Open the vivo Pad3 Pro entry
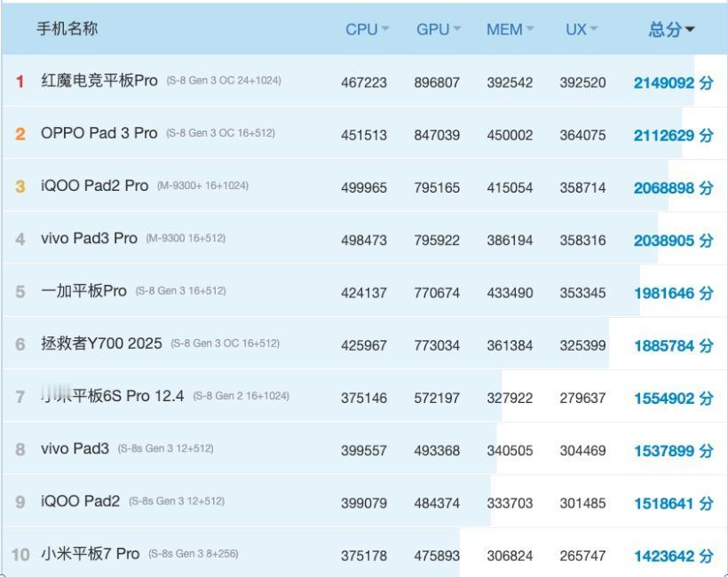 pyautogui.click(x=89, y=238)
